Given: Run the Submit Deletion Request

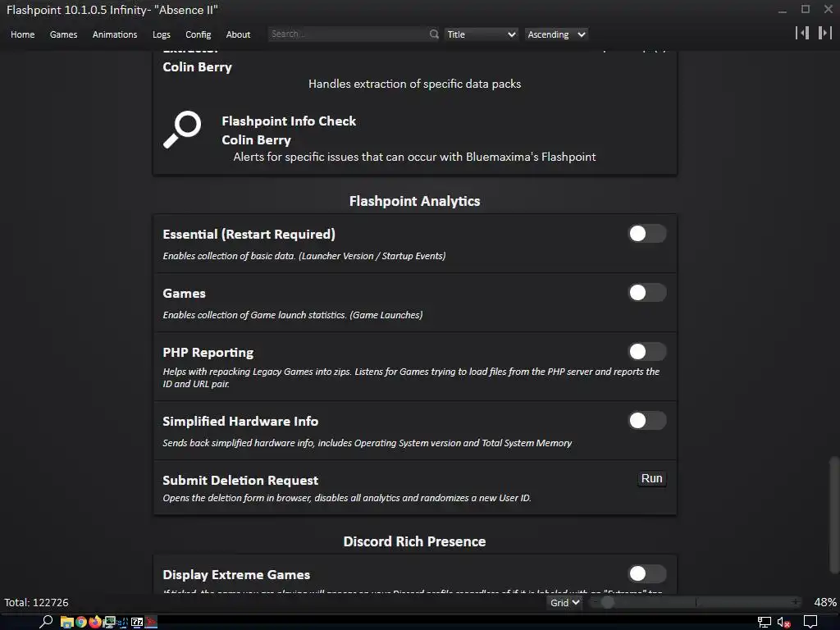Looking at the screenshot, I should tap(652, 478).
